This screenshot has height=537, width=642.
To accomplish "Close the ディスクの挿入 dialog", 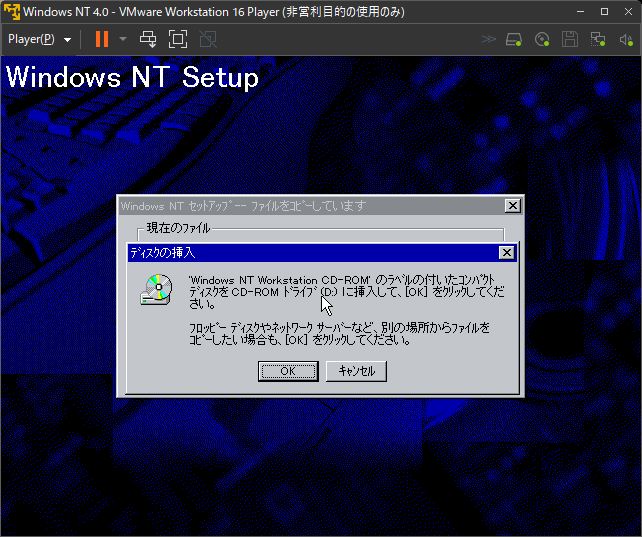I will click(506, 253).
